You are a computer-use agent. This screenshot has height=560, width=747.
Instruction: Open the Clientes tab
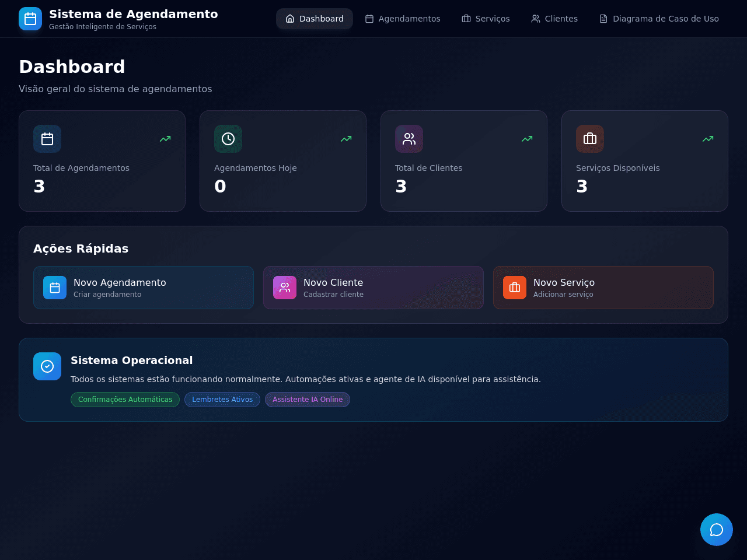554,19
